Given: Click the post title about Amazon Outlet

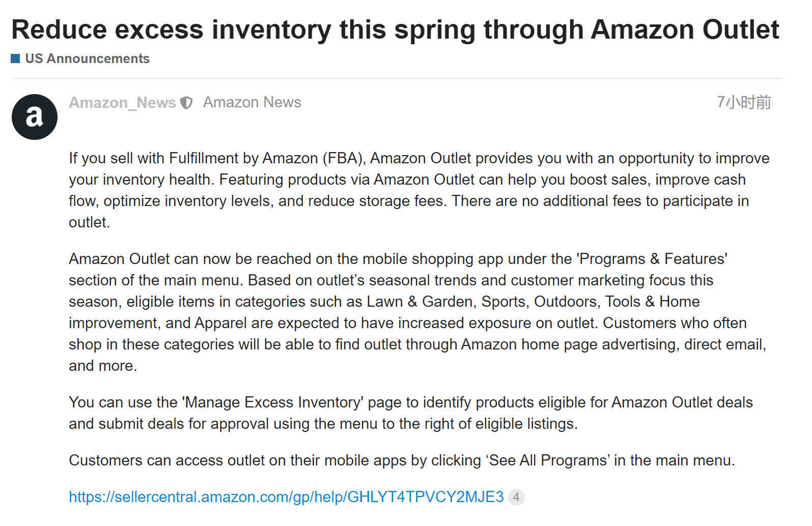Looking at the screenshot, I should click(x=395, y=29).
